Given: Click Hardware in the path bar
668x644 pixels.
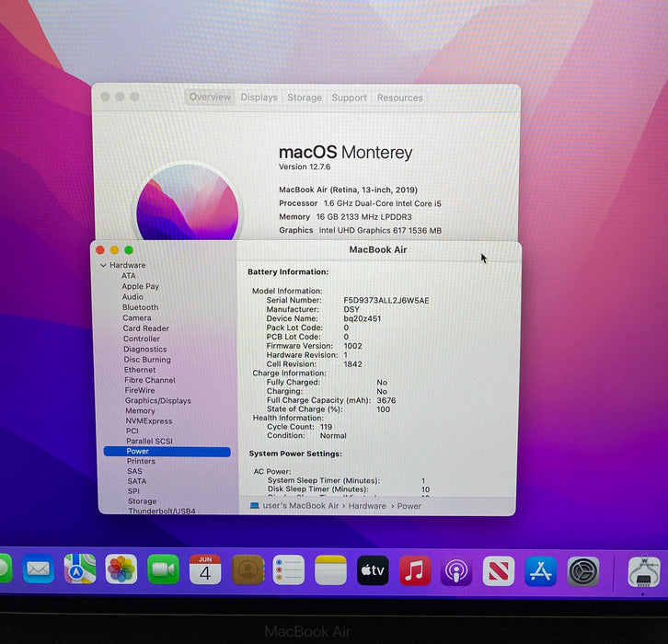Looking at the screenshot, I should 367,506.
